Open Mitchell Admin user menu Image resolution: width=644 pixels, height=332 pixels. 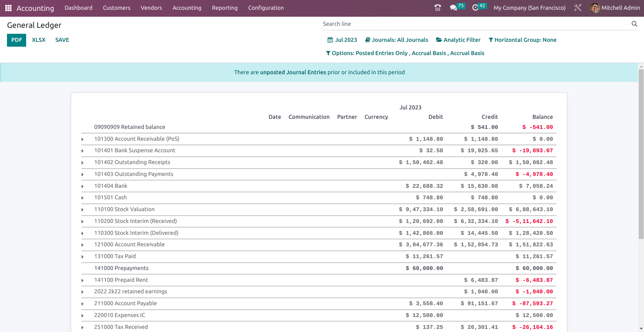615,8
